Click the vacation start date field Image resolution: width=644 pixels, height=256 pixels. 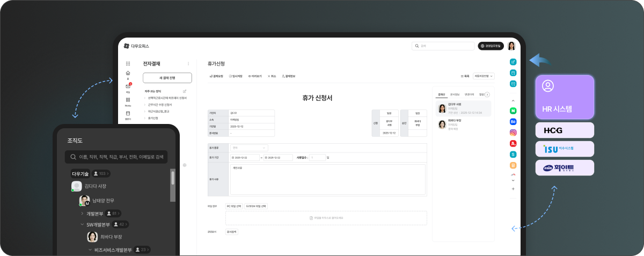pyautogui.click(x=245, y=158)
